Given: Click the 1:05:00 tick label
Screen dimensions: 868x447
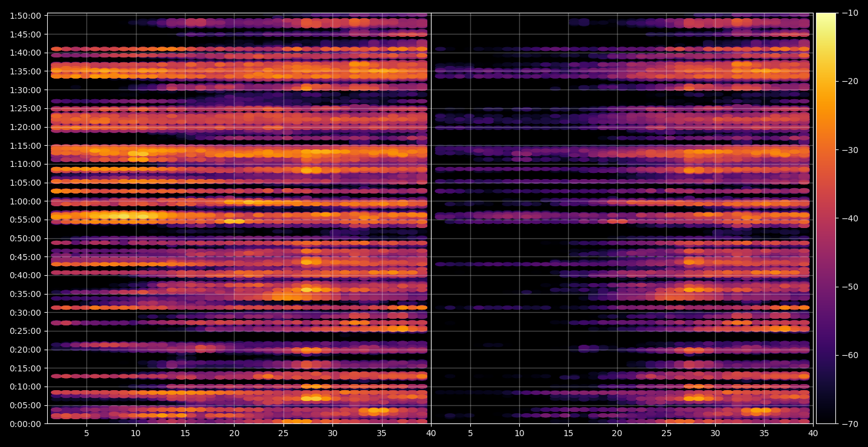Looking at the screenshot, I should (x=25, y=183).
